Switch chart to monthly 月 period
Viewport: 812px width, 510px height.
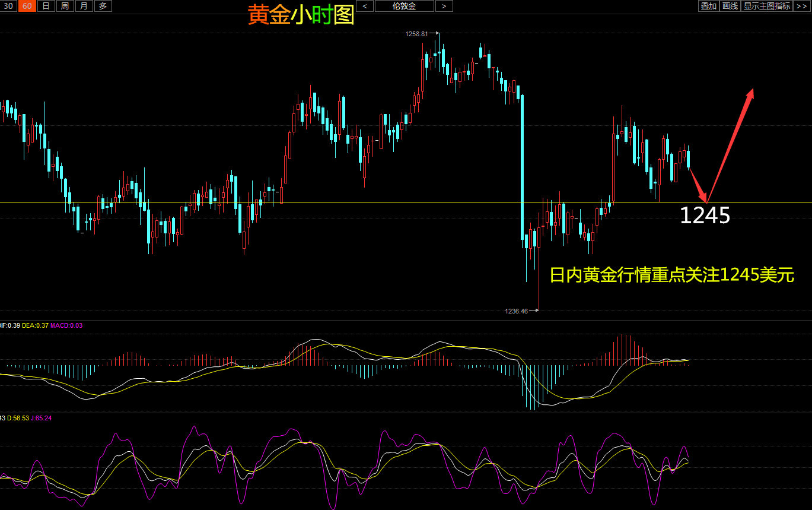[84, 6]
